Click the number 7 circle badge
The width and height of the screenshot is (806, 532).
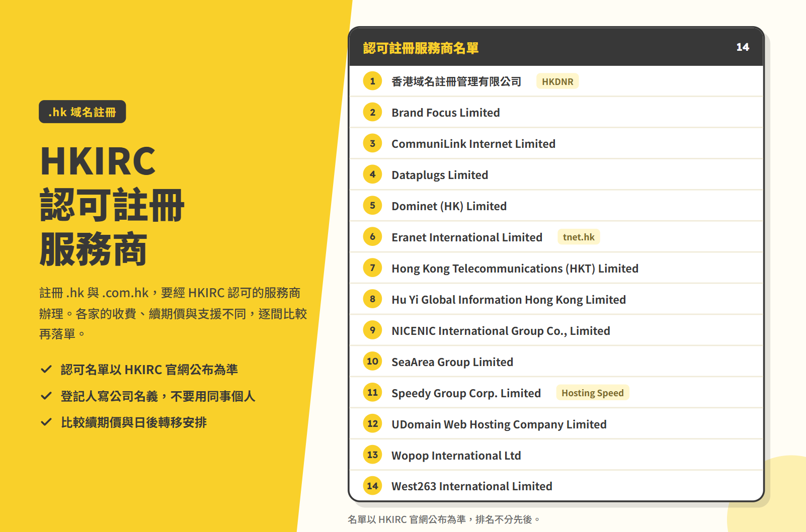click(x=372, y=268)
